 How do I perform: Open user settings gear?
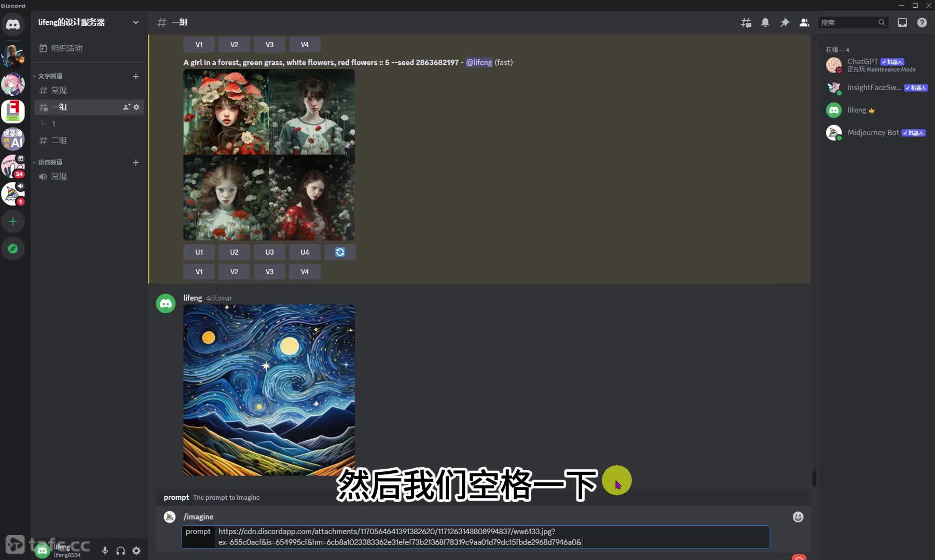pos(136,551)
